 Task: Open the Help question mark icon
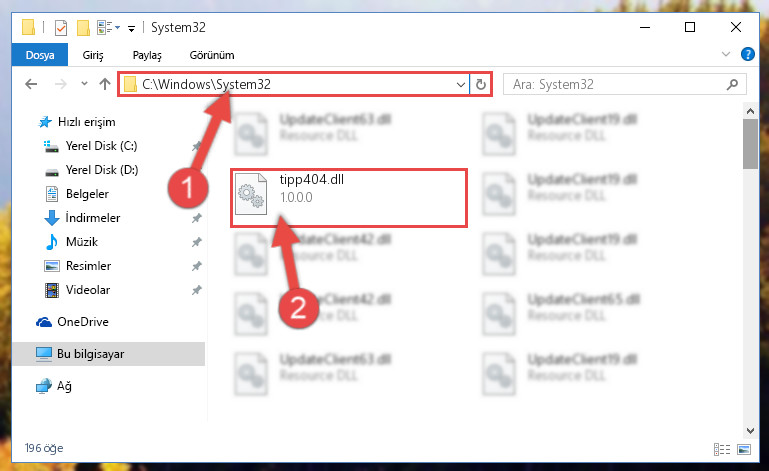[748, 54]
